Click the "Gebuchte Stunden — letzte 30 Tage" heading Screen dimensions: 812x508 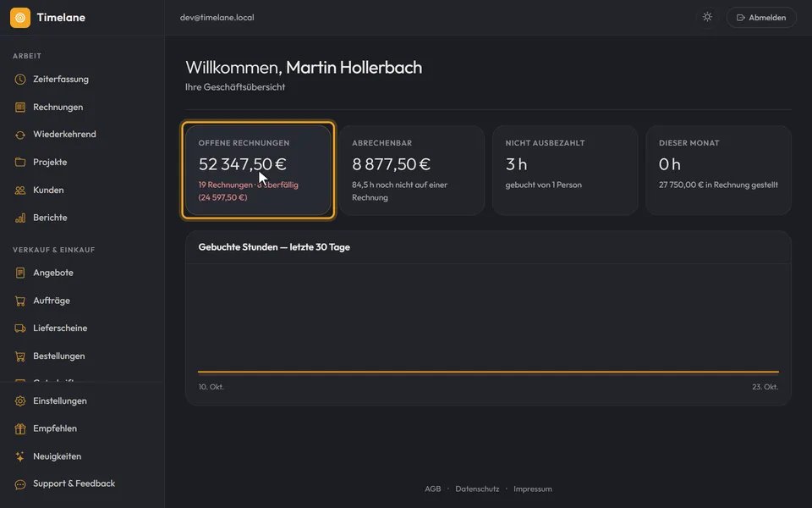coord(274,247)
